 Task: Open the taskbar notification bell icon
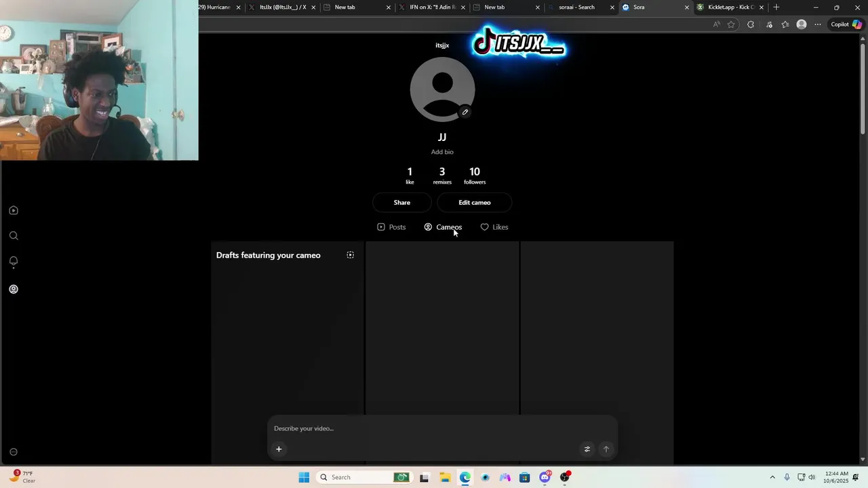click(x=856, y=477)
